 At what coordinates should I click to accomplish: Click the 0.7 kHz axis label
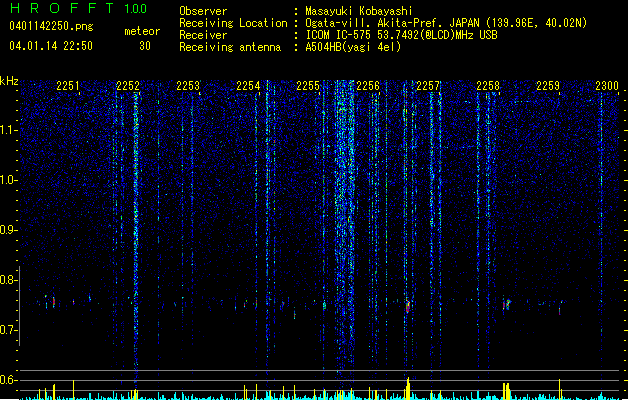click(8, 330)
